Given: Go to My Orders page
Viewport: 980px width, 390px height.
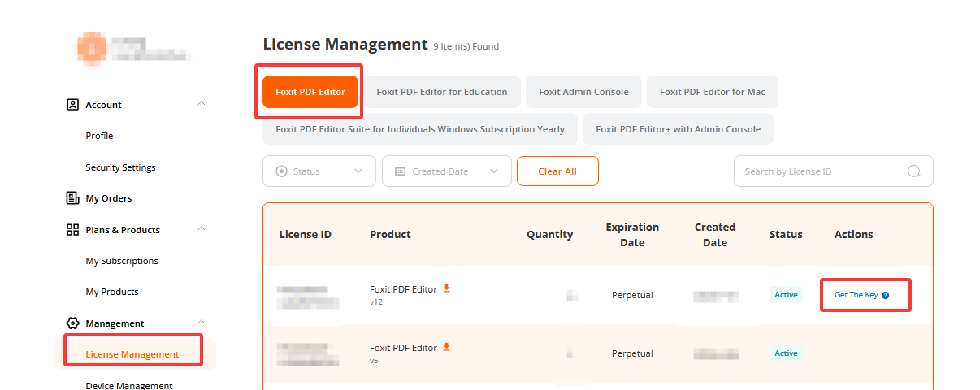Looking at the screenshot, I should [x=109, y=198].
